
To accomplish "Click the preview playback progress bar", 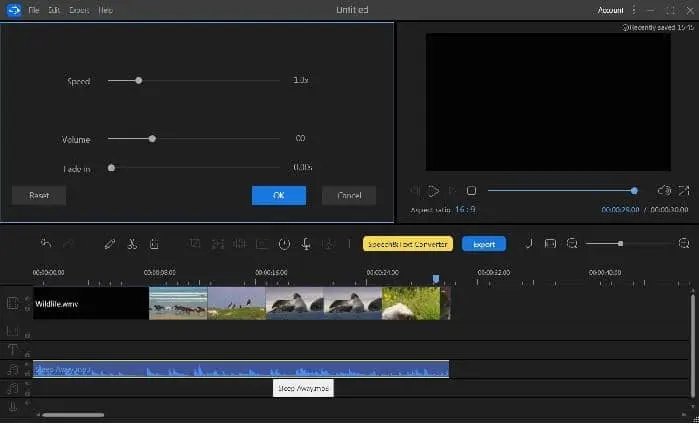I will pyautogui.click(x=563, y=191).
